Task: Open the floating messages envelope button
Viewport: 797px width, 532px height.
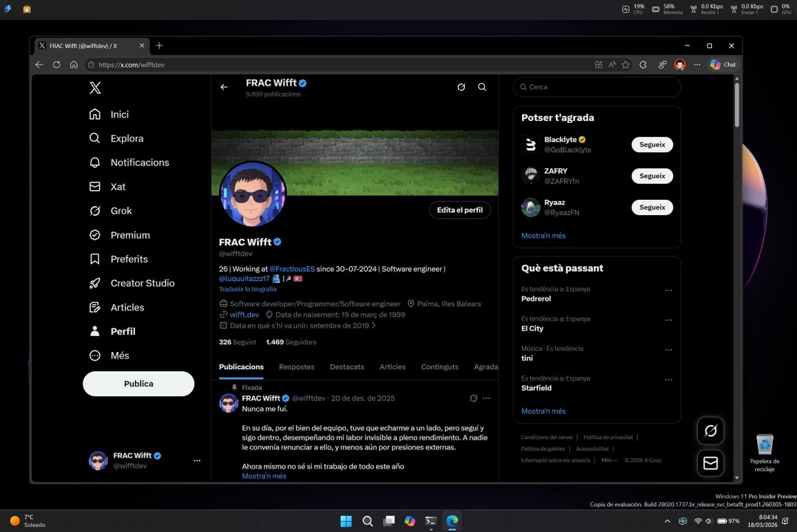Action: (710, 463)
